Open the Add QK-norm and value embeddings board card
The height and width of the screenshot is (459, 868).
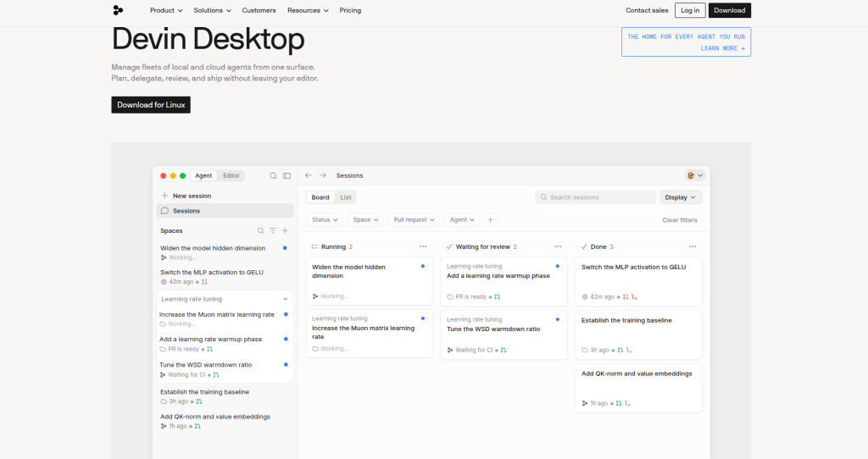tap(638, 388)
